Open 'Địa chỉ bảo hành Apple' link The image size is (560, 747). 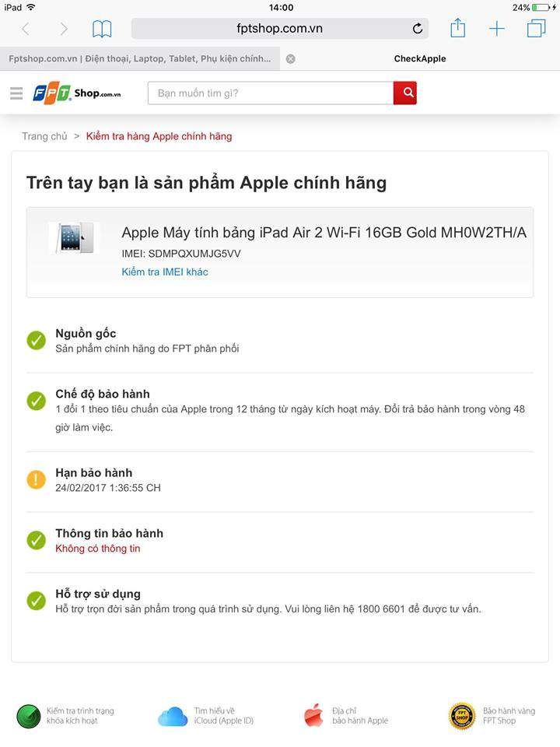click(x=346, y=716)
